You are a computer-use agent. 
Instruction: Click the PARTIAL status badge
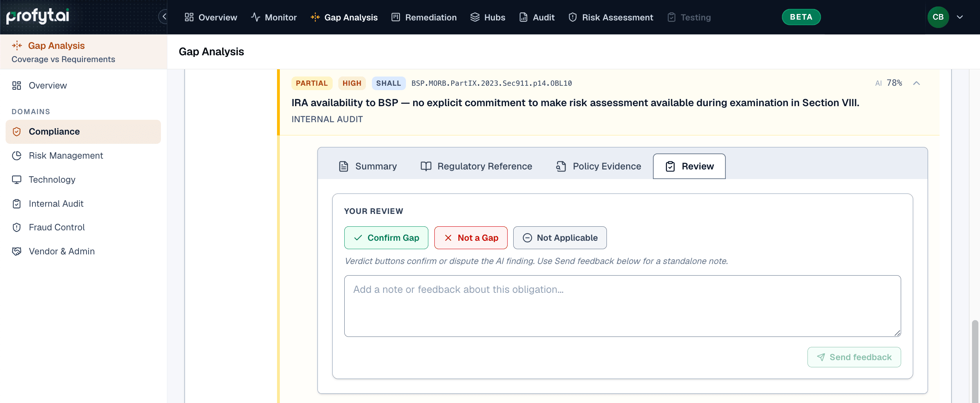point(312,83)
